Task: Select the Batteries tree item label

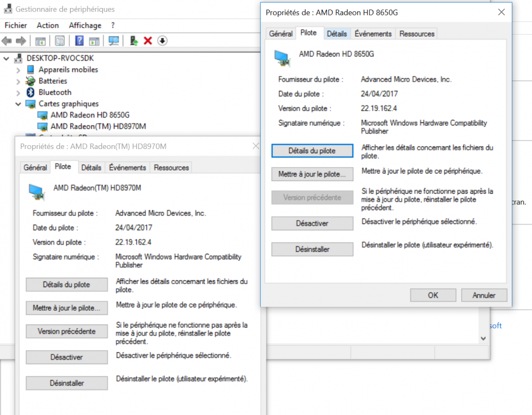Action: pos(53,81)
